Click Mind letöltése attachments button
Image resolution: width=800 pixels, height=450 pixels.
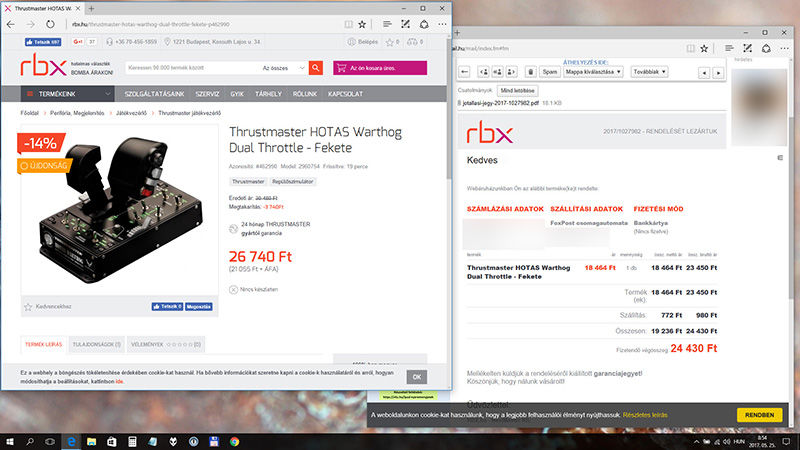point(517,90)
